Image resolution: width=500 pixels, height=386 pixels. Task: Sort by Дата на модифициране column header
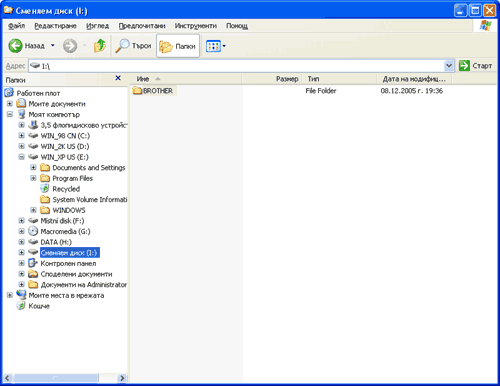[414, 79]
